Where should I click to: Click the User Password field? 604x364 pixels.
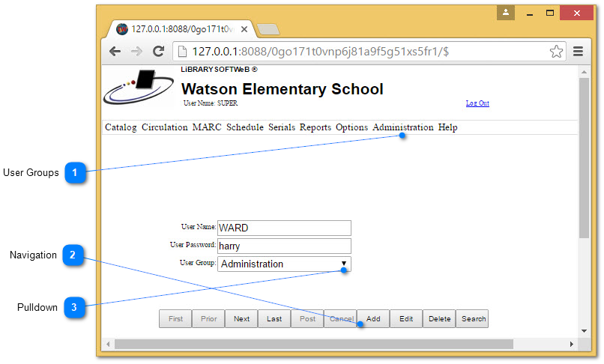point(284,246)
